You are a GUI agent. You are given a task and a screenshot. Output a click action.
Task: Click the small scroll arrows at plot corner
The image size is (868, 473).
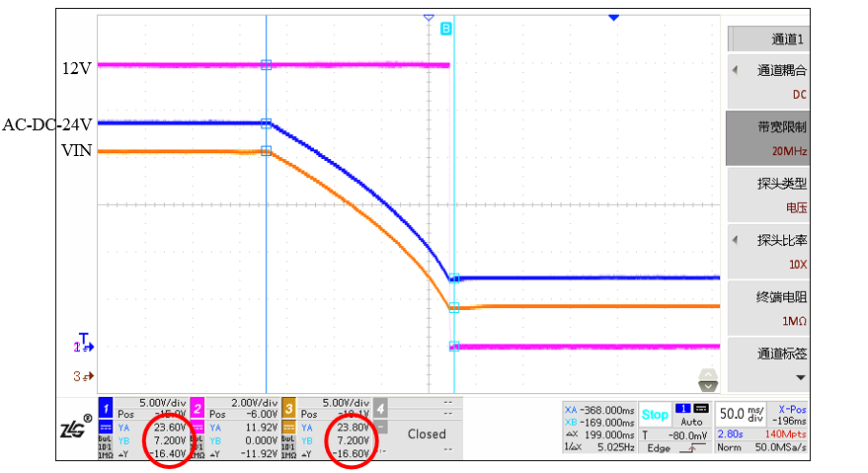click(708, 376)
